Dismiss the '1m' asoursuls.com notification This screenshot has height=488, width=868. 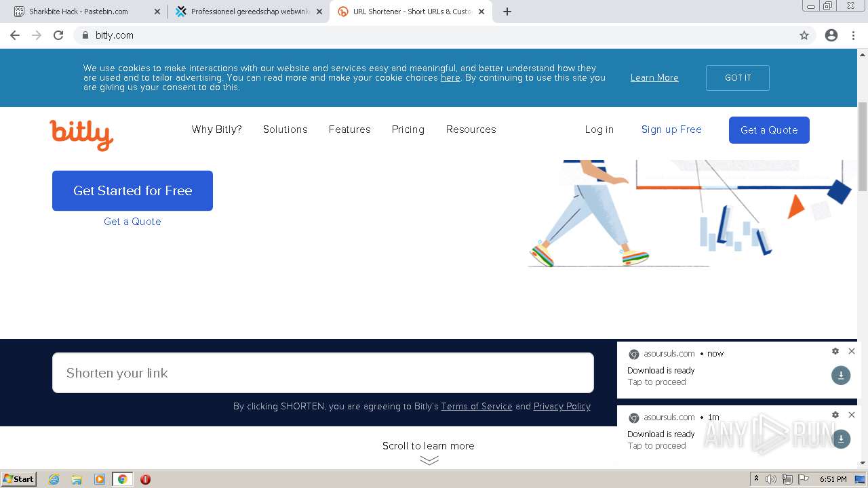coord(852,415)
